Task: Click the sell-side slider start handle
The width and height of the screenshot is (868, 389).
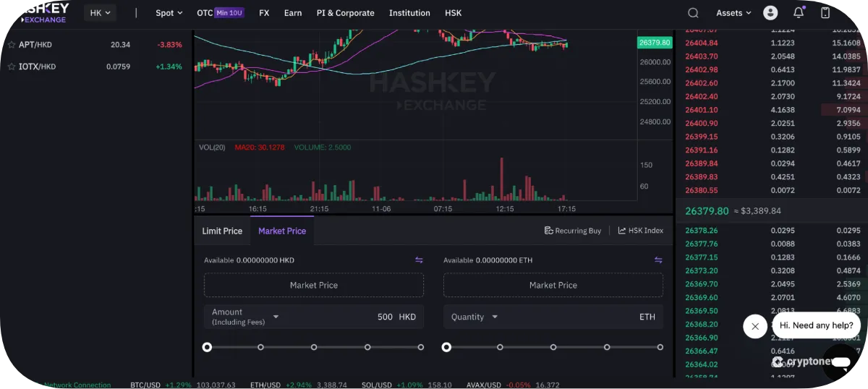Action: pyautogui.click(x=446, y=347)
